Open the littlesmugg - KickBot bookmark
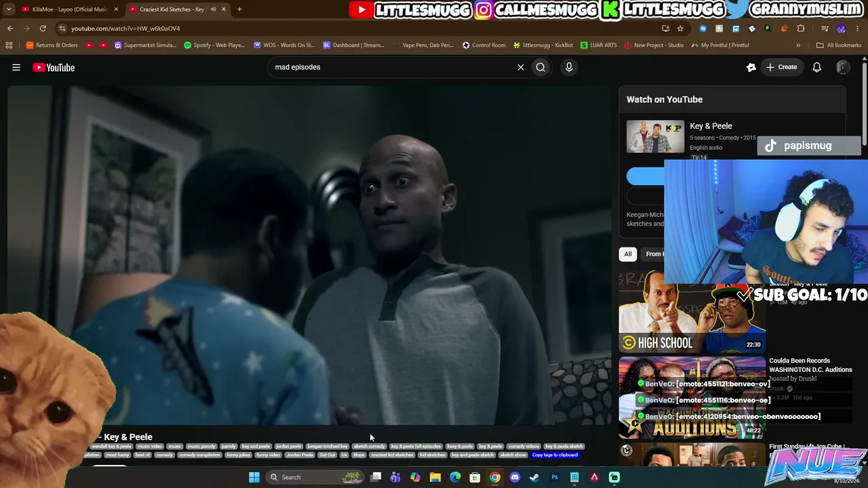 (543, 45)
